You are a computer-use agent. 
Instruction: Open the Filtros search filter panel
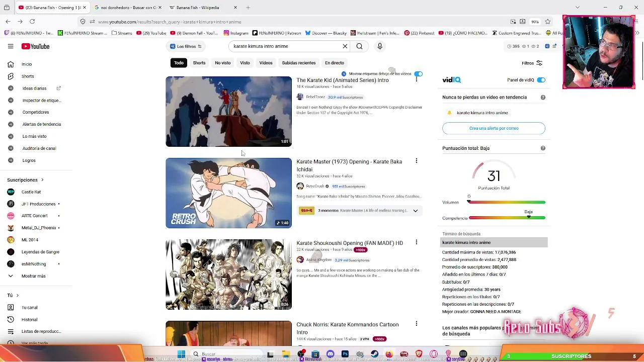pyautogui.click(x=532, y=63)
